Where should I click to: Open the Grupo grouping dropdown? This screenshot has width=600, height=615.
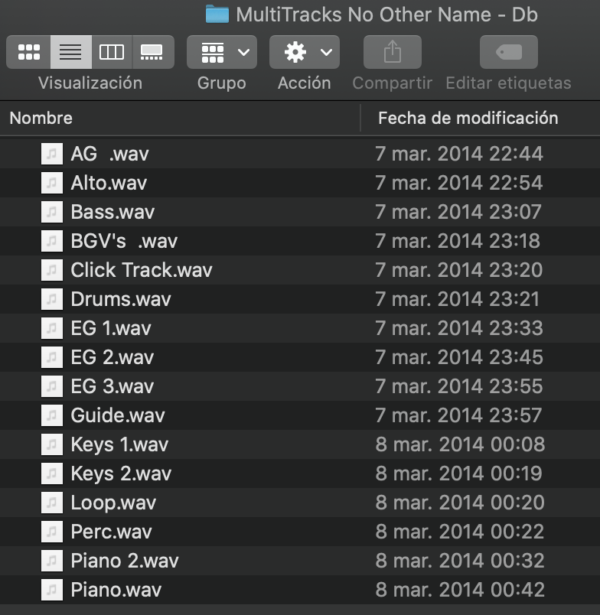coord(222,52)
